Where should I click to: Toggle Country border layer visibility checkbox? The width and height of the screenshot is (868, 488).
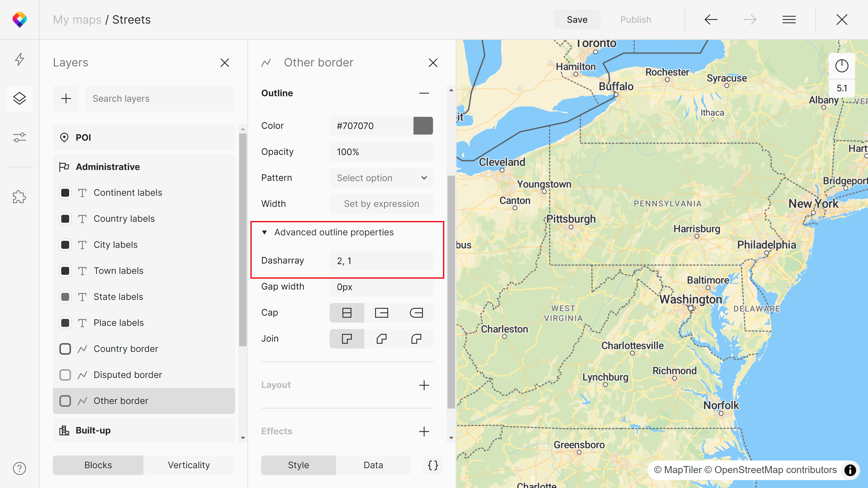click(x=65, y=349)
